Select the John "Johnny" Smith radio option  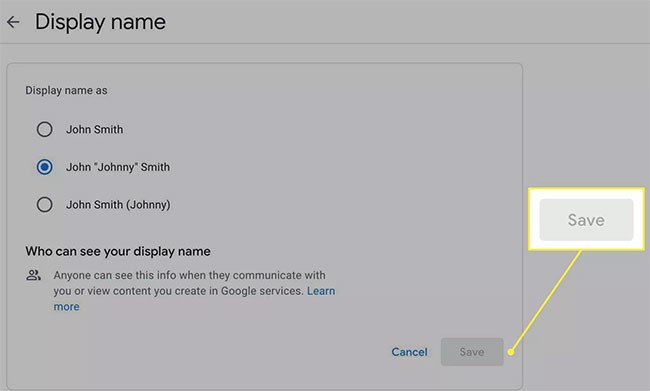tap(44, 167)
